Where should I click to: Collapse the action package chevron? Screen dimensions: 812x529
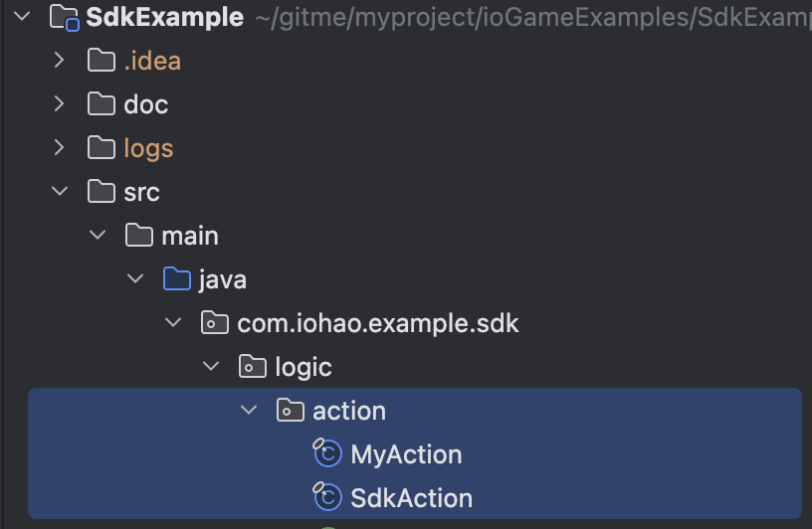249,411
